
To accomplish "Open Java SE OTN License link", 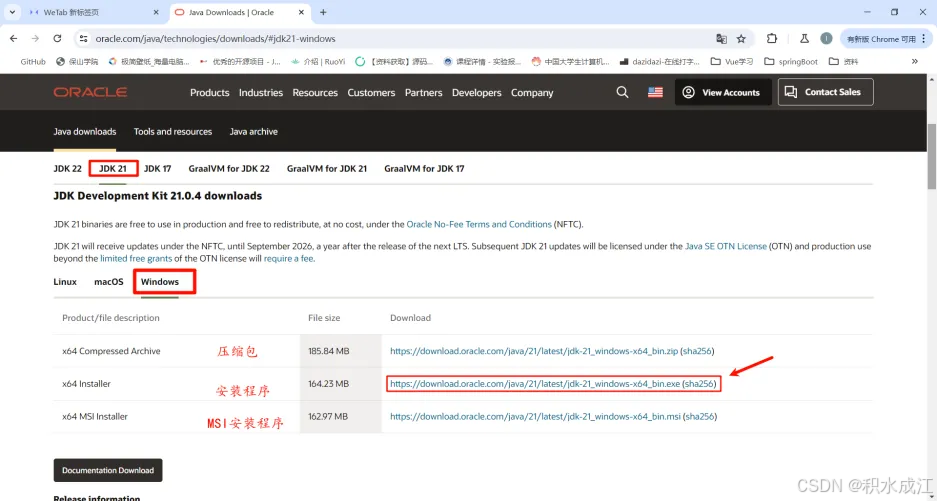I will pos(725,246).
